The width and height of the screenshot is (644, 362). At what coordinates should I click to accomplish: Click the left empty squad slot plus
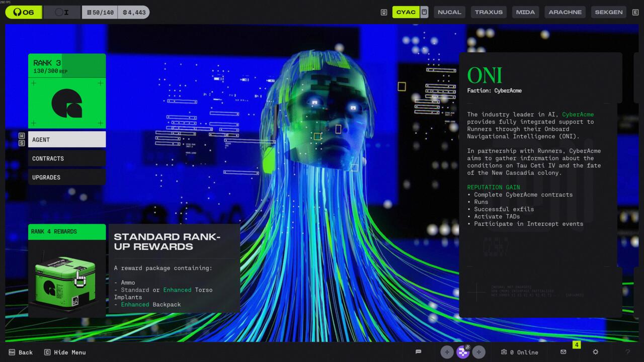coord(447,352)
